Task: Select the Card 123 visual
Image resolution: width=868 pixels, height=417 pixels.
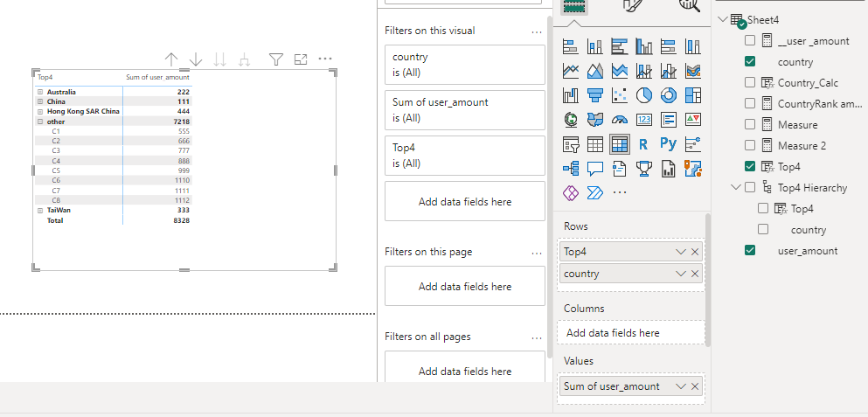Action: click(644, 120)
